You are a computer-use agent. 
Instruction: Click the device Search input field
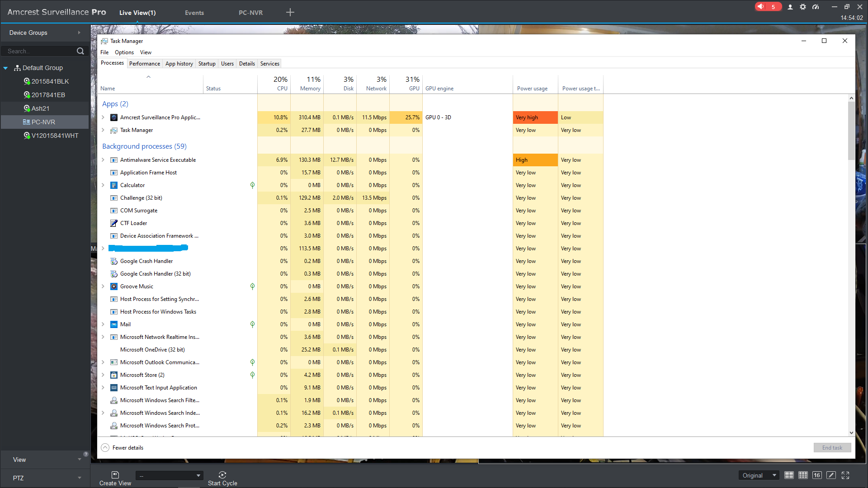pyautogui.click(x=38, y=51)
